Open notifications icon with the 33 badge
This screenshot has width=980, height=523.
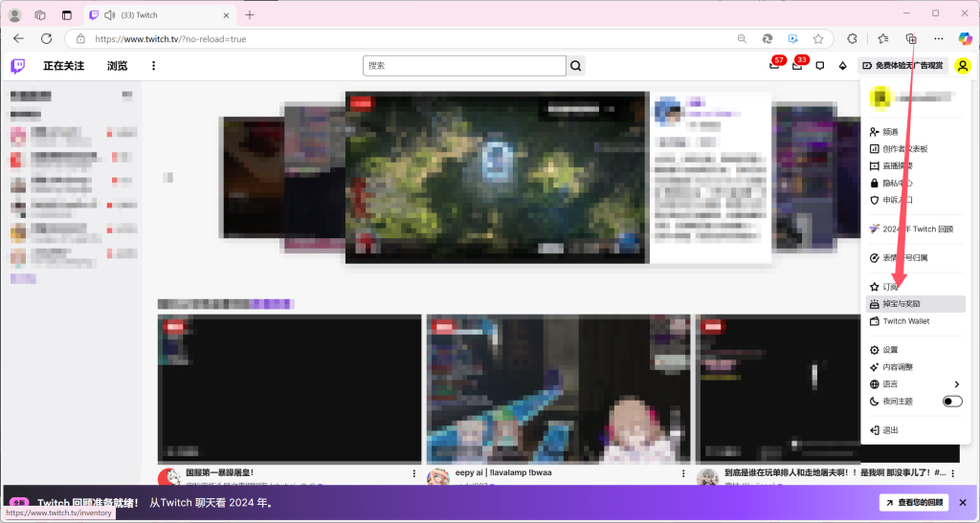click(797, 66)
